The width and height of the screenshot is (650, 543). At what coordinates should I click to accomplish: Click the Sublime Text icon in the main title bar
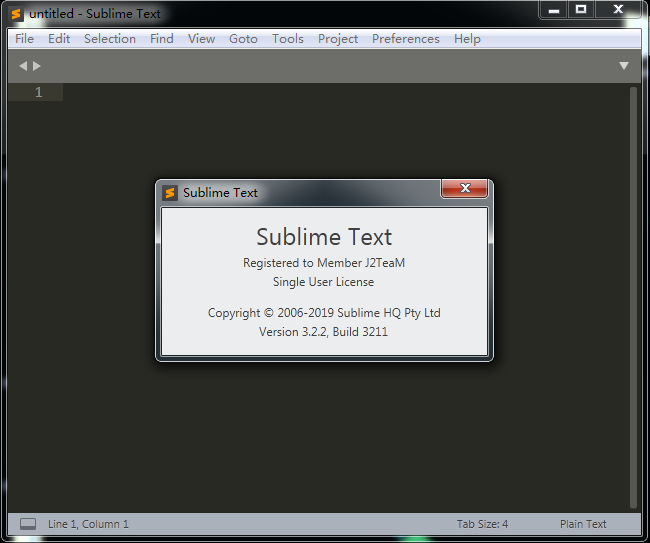click(x=16, y=14)
